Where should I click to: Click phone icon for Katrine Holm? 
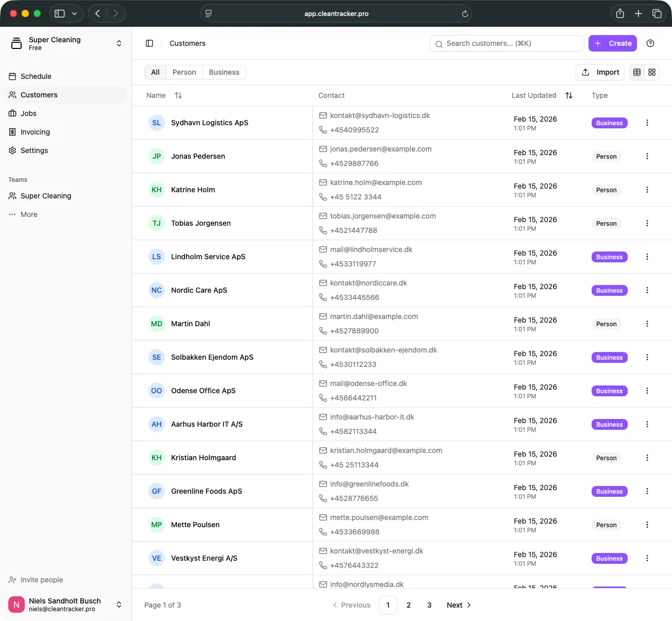click(323, 197)
